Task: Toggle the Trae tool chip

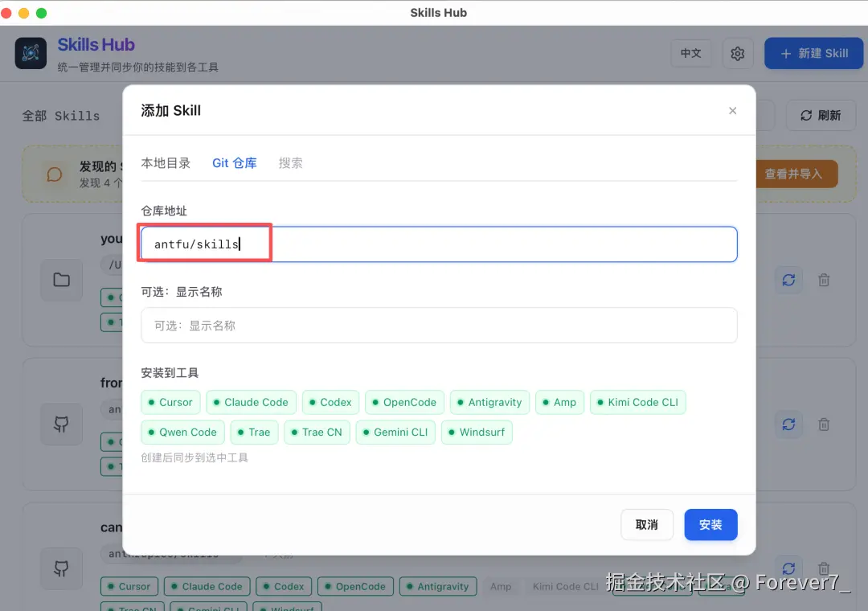Action: pyautogui.click(x=254, y=432)
